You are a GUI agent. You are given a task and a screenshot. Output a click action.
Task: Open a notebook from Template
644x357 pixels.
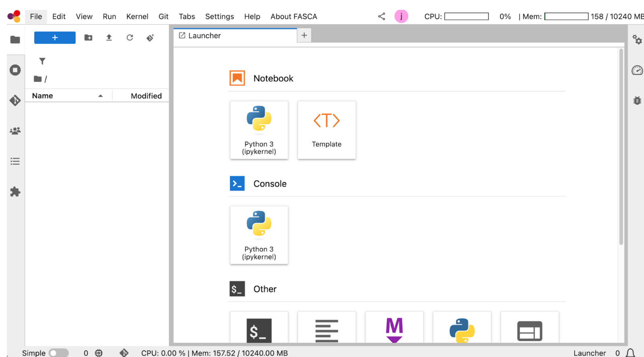click(x=327, y=130)
